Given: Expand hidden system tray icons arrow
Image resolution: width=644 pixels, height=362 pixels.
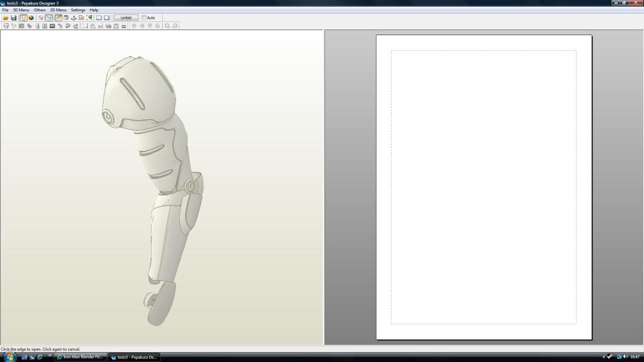Looking at the screenshot, I should tap(604, 357).
